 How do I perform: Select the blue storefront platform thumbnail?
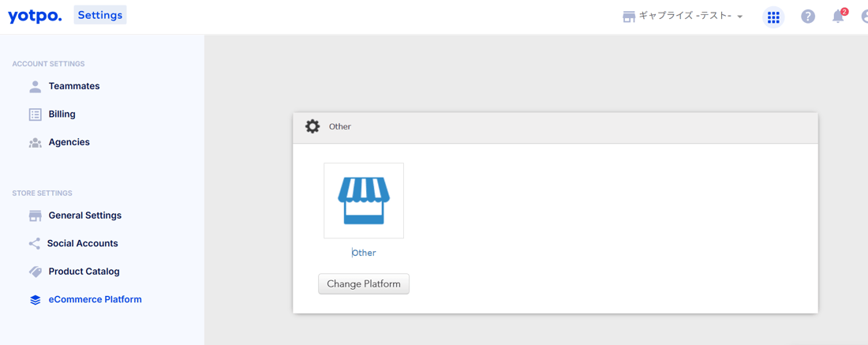pos(364,201)
